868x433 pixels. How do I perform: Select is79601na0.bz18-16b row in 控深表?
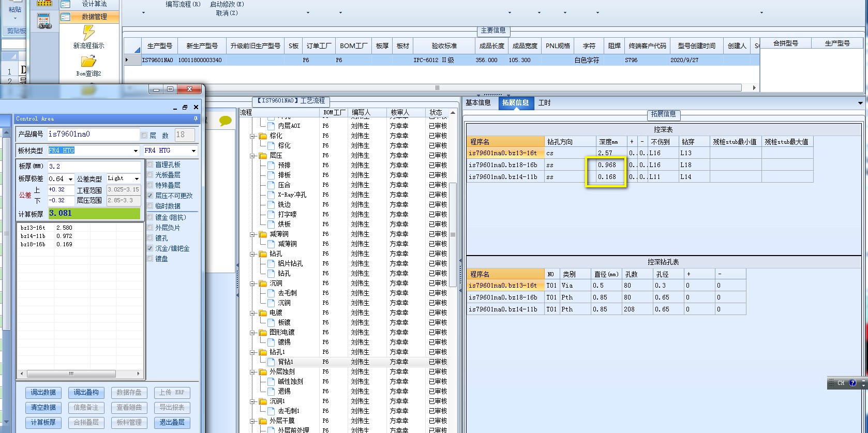coord(639,165)
